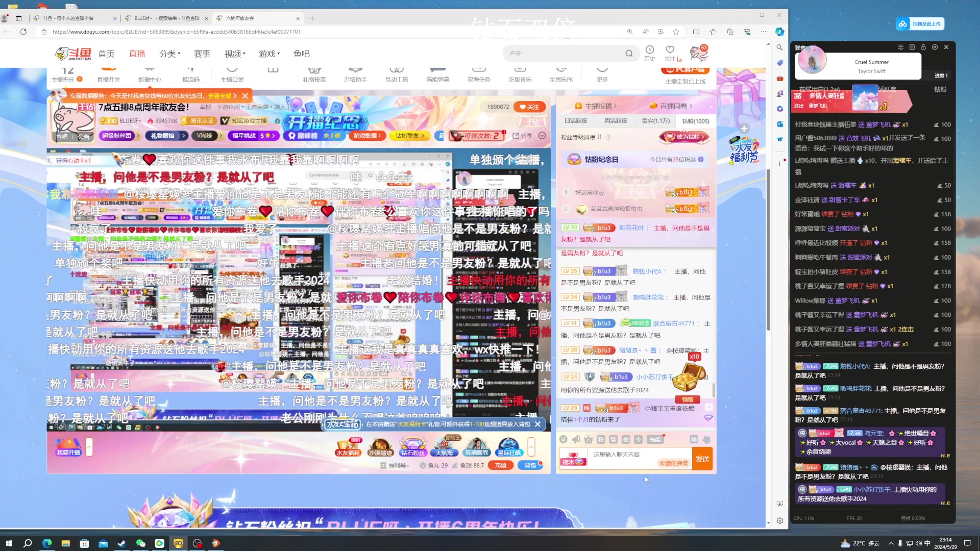Image resolution: width=980 pixels, height=551 pixels.
Task: Expand the 游戏 dropdown menu
Action: click(268, 53)
